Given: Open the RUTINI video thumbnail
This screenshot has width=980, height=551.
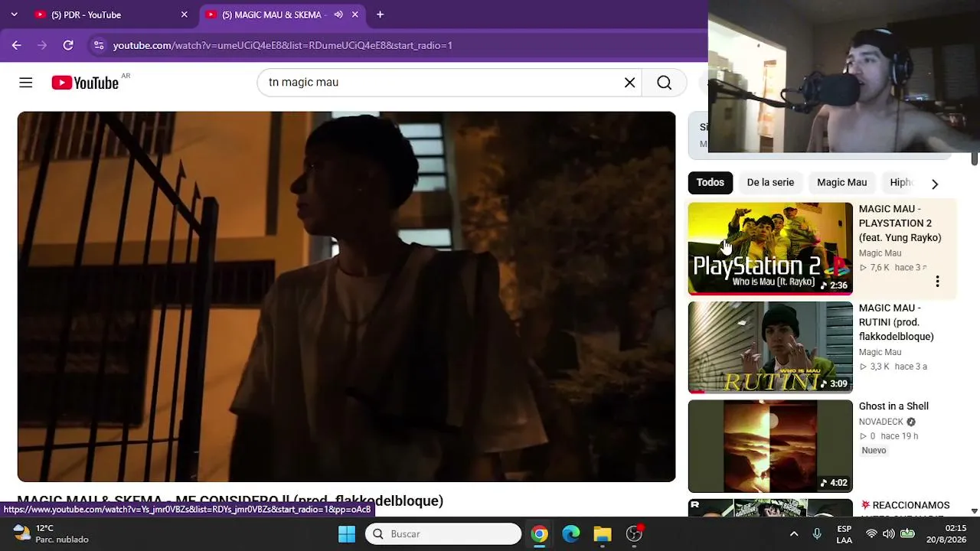Looking at the screenshot, I should point(770,347).
